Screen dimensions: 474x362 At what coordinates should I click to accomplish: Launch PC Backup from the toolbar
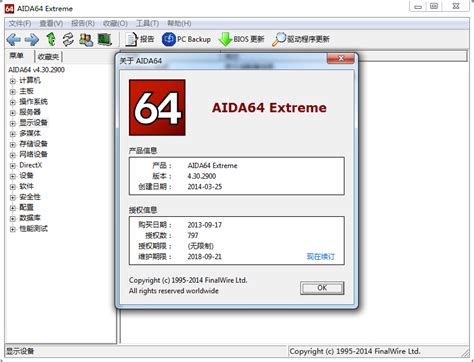tap(186, 39)
